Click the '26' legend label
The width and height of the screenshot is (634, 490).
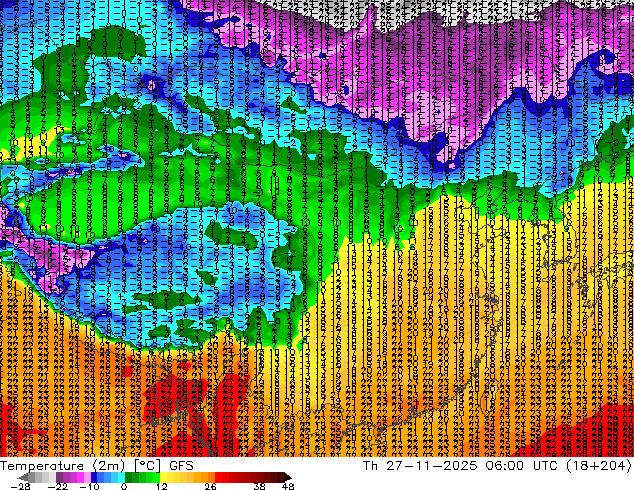tap(210, 486)
